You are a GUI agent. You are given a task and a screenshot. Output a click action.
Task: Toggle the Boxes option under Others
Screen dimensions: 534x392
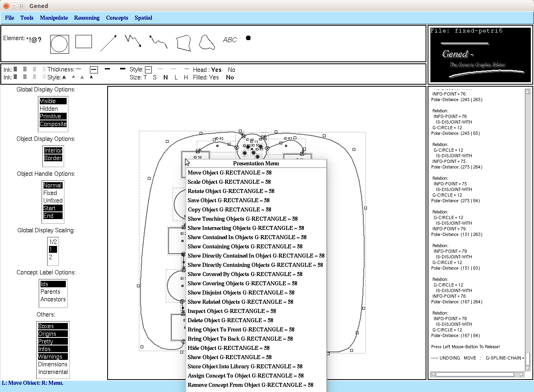pyautogui.click(x=53, y=326)
